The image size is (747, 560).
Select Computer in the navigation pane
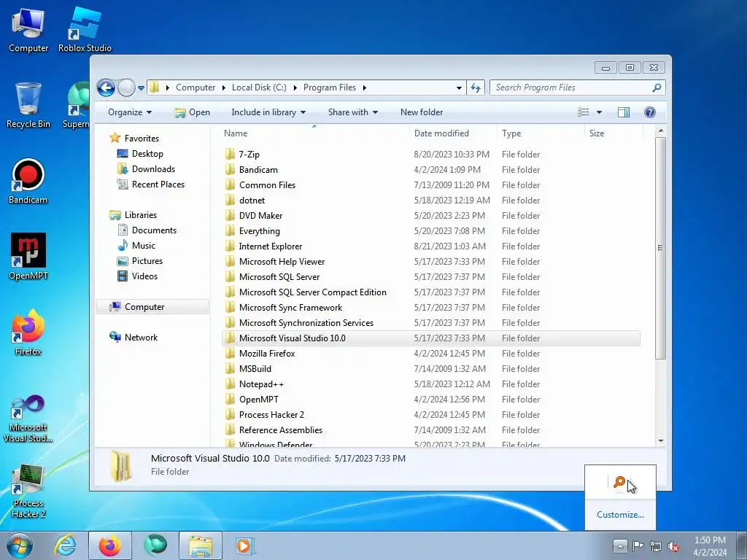[152, 307]
